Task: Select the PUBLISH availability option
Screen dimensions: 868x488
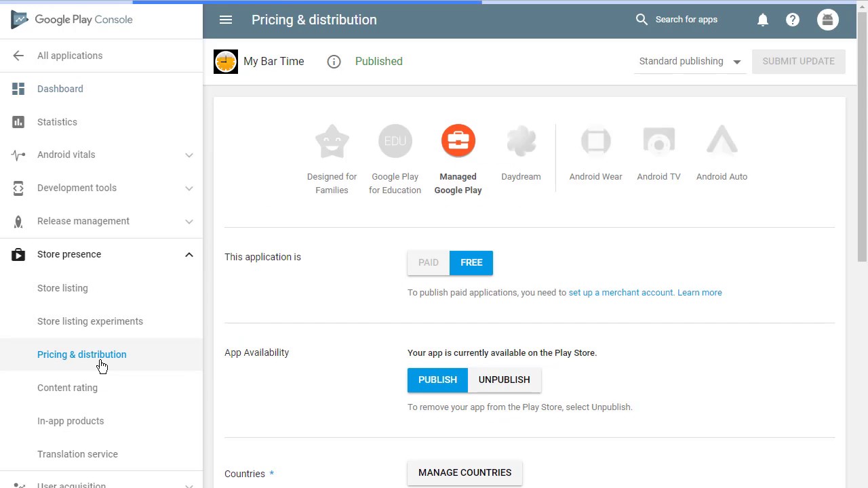Action: [x=437, y=380]
